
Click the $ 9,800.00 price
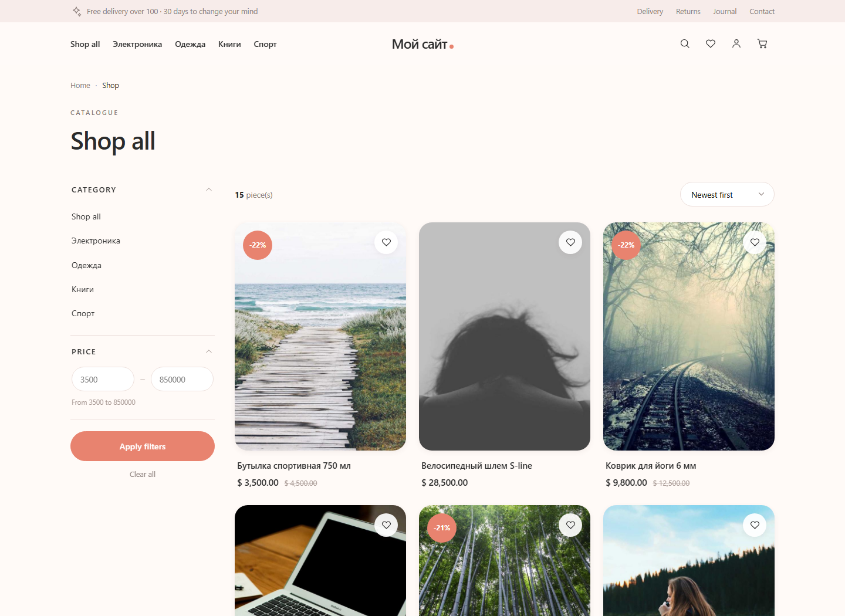[626, 482]
